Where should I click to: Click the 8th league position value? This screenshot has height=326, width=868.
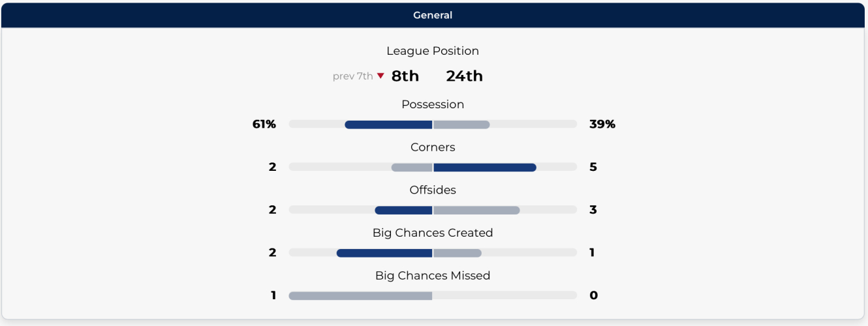[405, 76]
